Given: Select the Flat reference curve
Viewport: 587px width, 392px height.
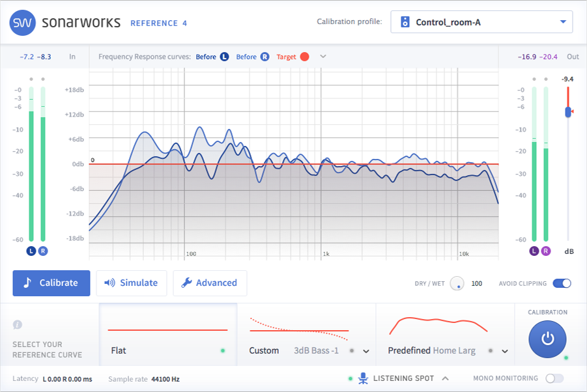Looking at the screenshot, I should 167,335.
